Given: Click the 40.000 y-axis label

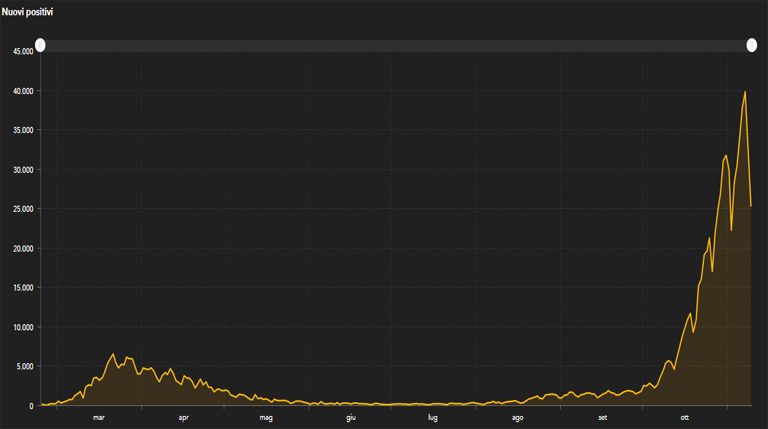Looking at the screenshot, I should pyautogui.click(x=23, y=91).
